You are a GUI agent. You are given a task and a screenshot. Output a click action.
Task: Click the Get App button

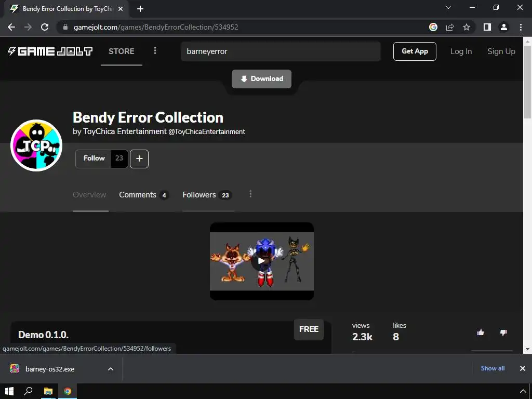coord(415,51)
